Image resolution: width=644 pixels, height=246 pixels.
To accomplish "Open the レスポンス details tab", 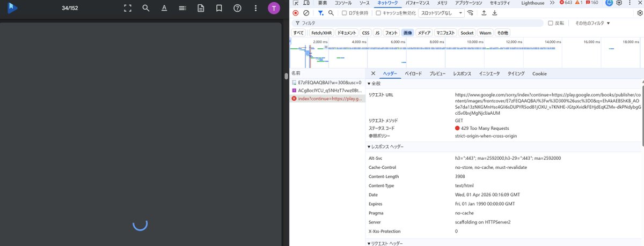I will 462,73.
